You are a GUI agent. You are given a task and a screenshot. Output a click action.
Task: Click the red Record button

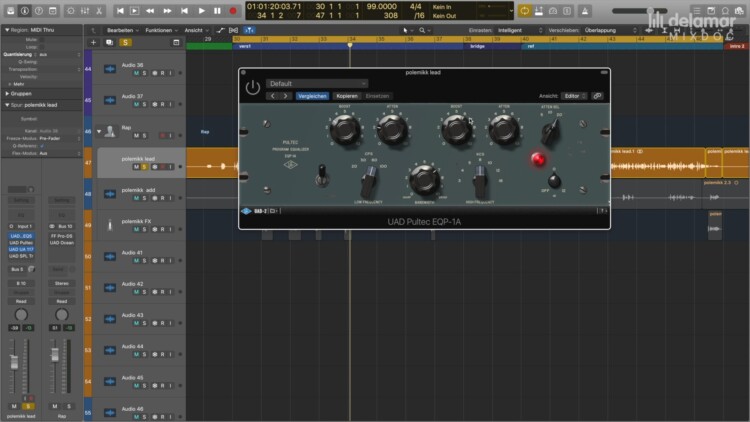click(x=233, y=11)
